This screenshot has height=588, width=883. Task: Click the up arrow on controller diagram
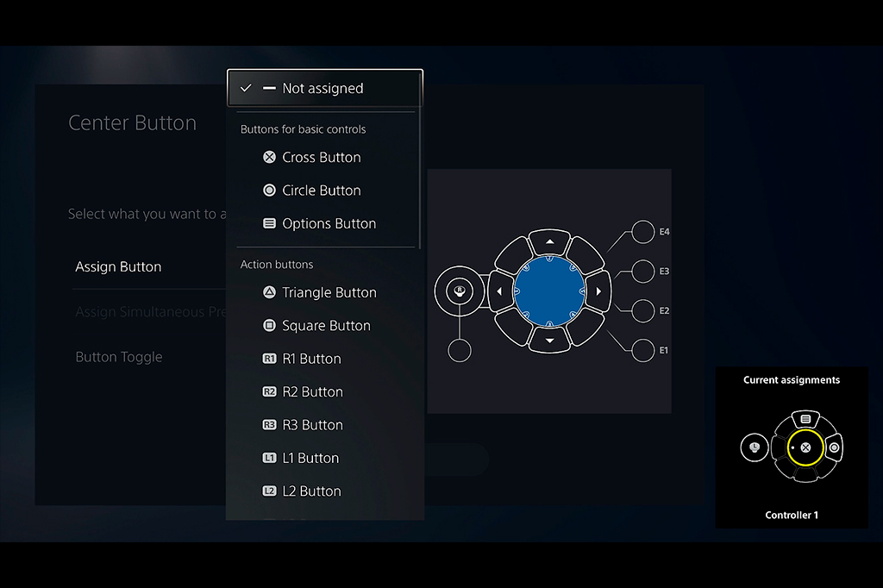click(x=549, y=241)
